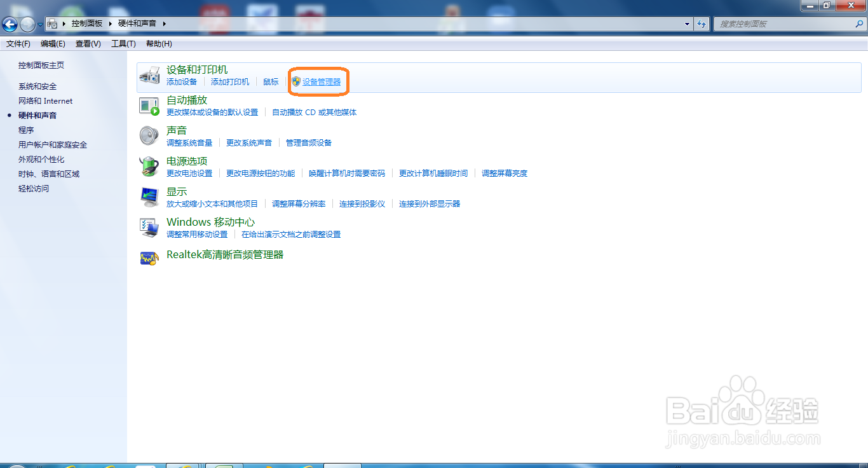This screenshot has height=468, width=868.
Task: Open 设备管理器 link
Action: tap(322, 82)
